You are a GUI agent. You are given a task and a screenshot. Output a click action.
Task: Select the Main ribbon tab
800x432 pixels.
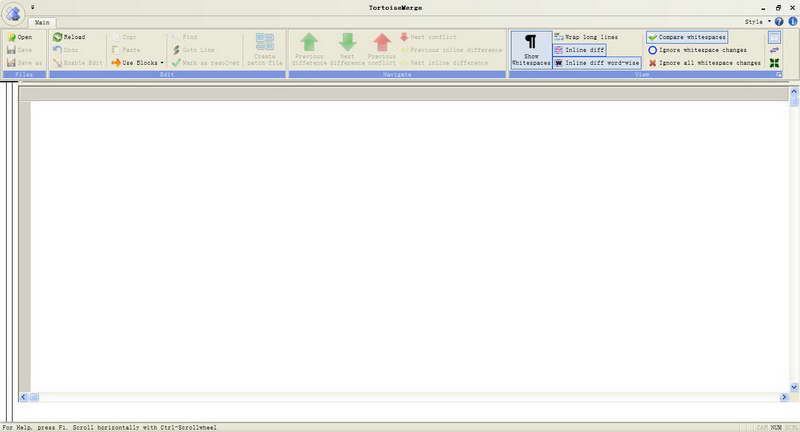(x=42, y=21)
